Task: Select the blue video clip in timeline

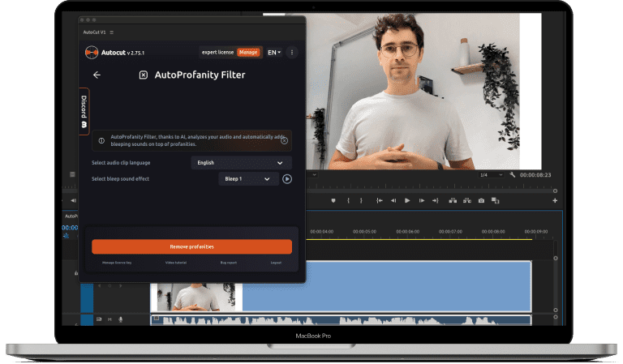Action: (387, 286)
